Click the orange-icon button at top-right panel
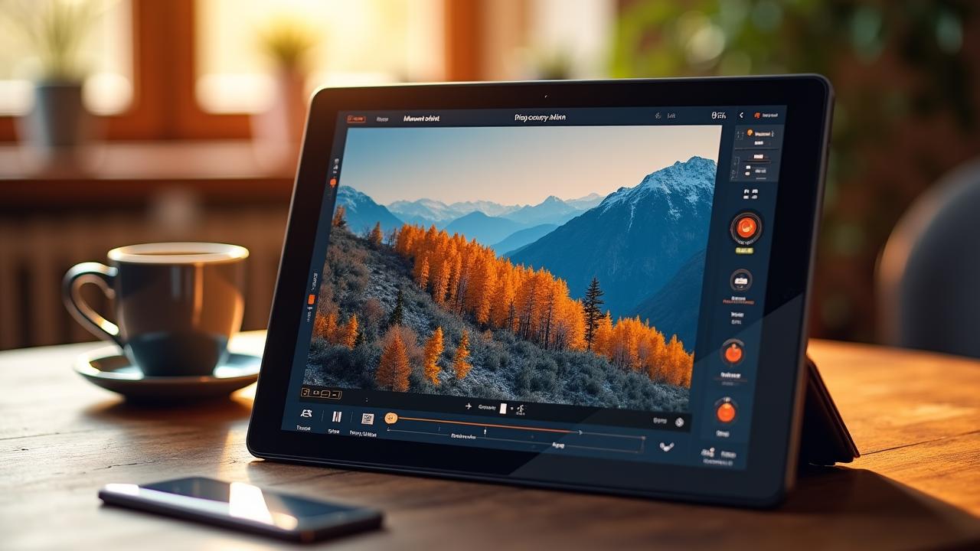This screenshot has height=551, width=980. point(766,115)
